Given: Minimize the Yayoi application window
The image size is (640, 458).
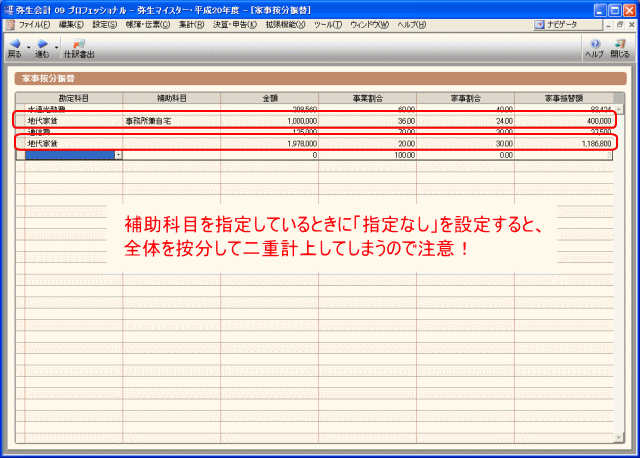Looking at the screenshot, I should [600, 10].
